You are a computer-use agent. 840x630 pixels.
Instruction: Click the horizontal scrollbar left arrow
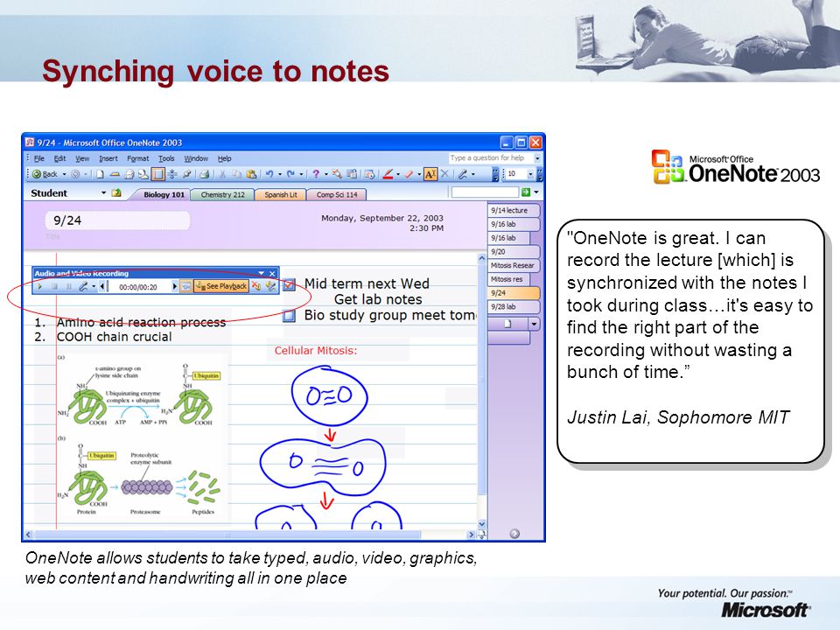28,535
